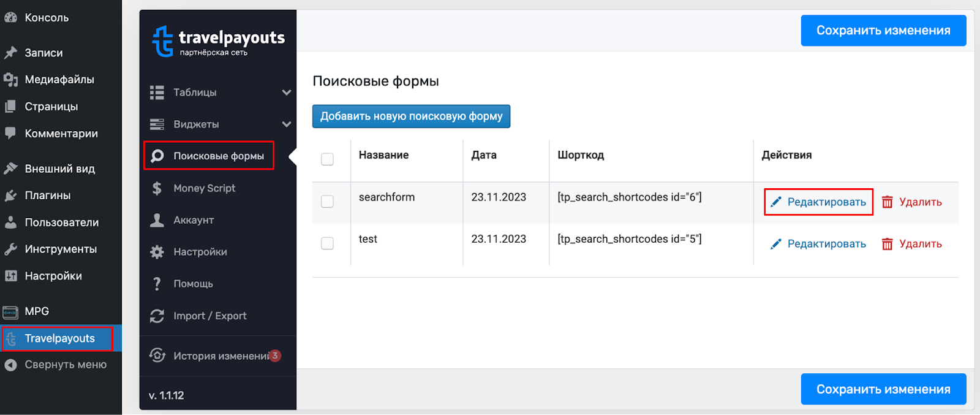Screen dimensions: 980x415
Task: Click the plugin Настройки gear icon
Action: (157, 252)
